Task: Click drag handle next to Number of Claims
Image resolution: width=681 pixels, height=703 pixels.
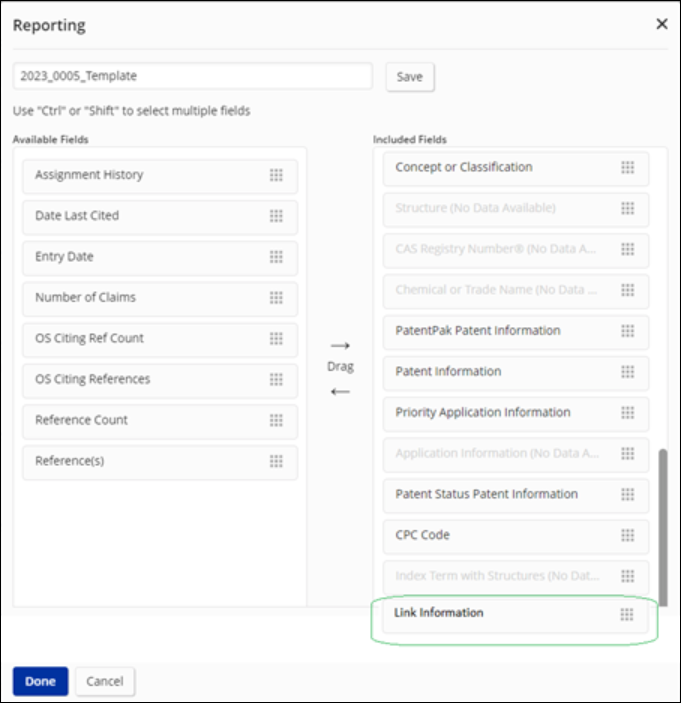Action: coord(276,298)
